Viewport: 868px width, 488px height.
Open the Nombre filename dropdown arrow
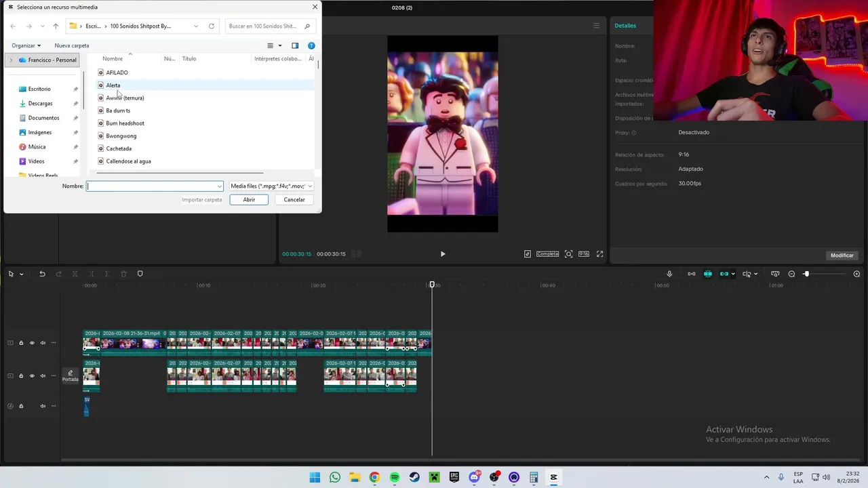(220, 186)
